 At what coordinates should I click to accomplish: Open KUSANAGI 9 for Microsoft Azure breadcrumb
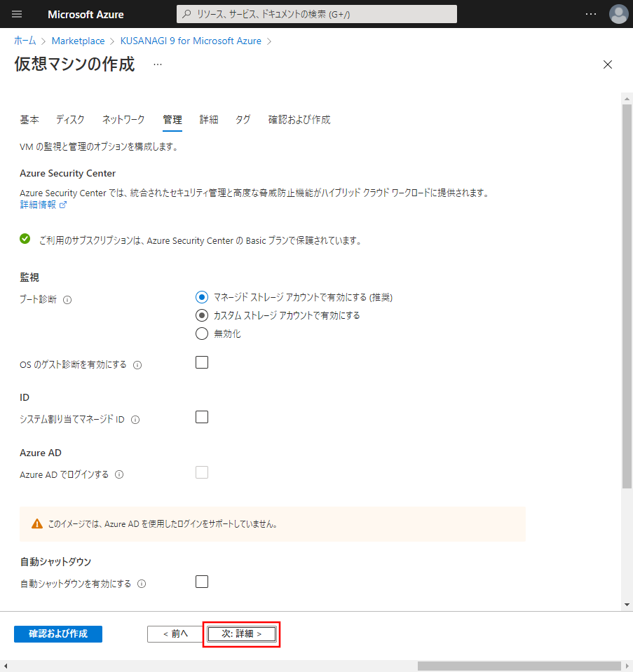click(x=191, y=41)
